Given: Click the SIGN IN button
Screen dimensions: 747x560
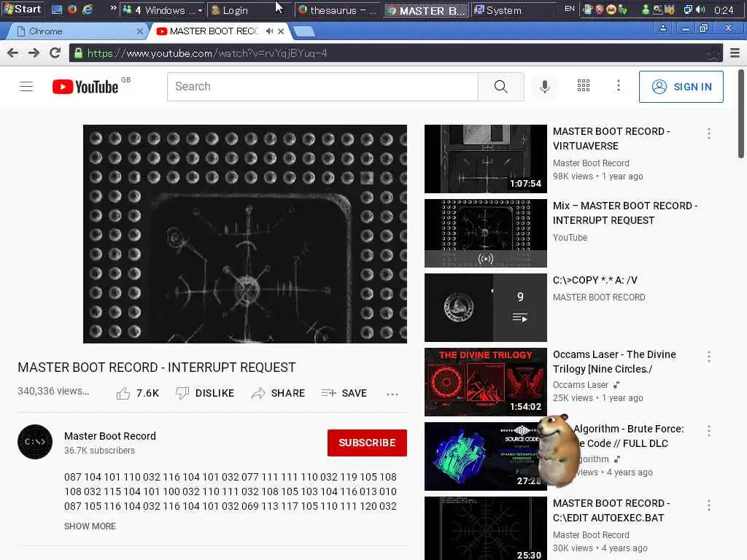Looking at the screenshot, I should 681,87.
